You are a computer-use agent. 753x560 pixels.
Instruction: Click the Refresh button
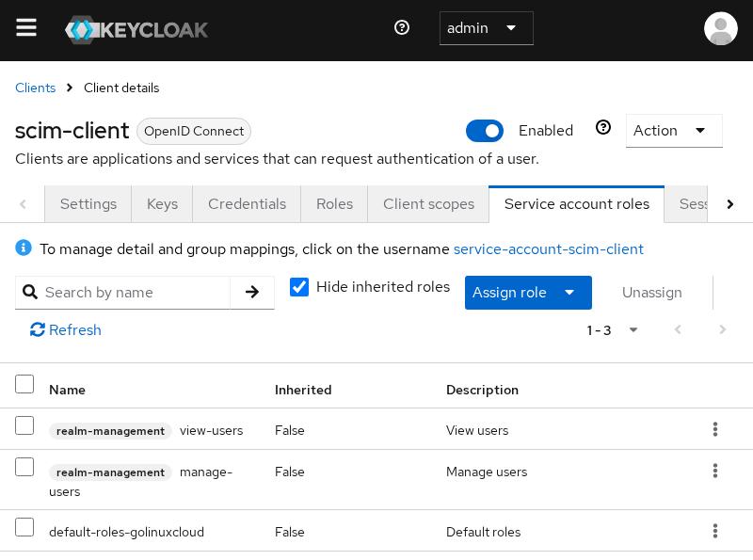click(65, 330)
